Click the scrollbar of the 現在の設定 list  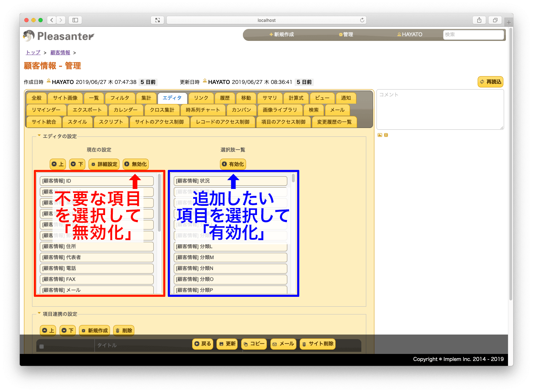tap(159, 203)
